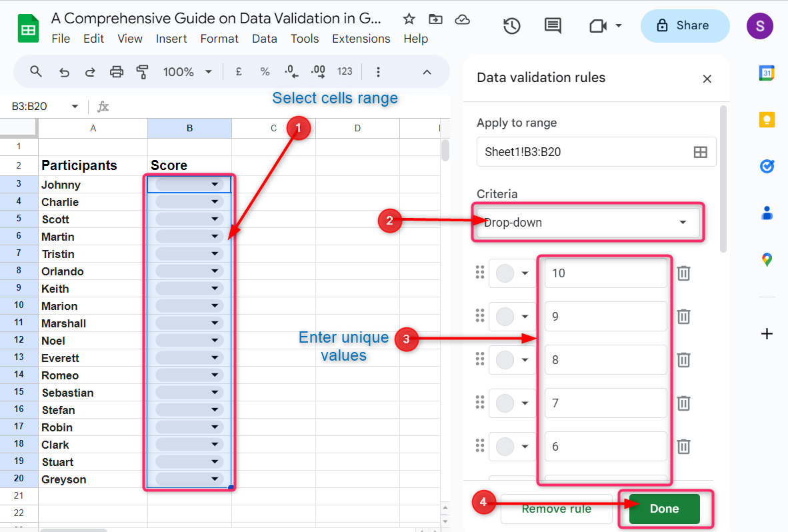Open the comments icon
The height and width of the screenshot is (532, 788).
(553, 26)
